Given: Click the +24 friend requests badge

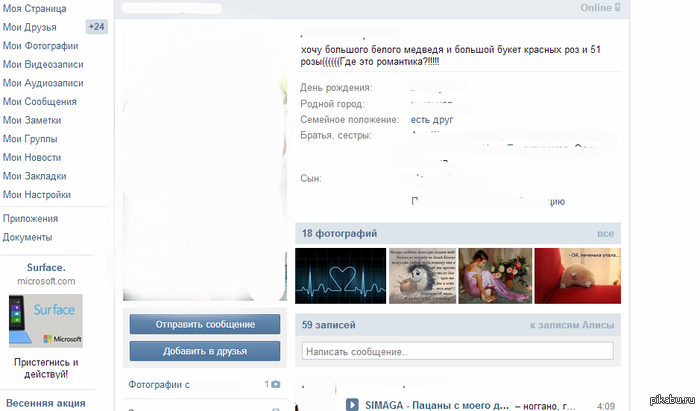Looking at the screenshot, I should (96, 27).
